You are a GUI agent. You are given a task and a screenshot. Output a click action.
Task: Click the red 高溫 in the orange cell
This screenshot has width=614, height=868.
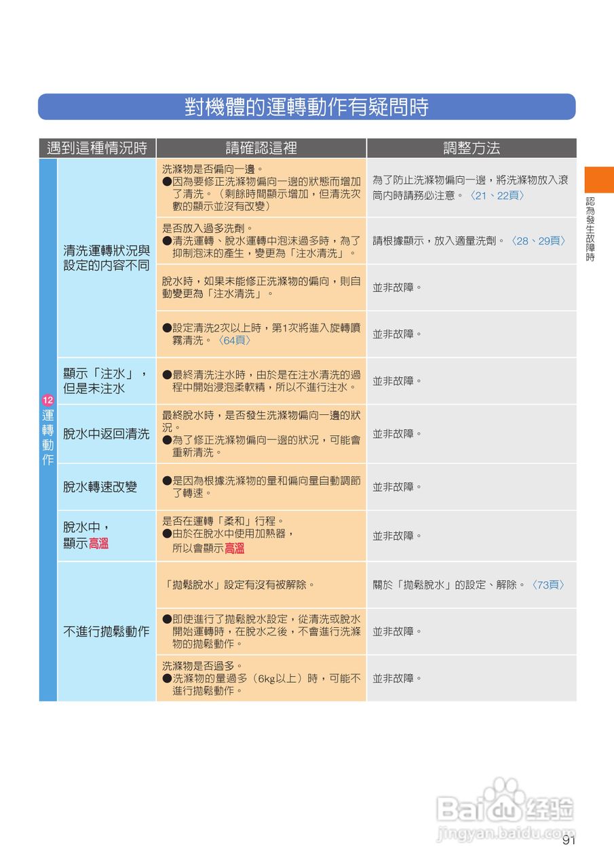(x=235, y=549)
